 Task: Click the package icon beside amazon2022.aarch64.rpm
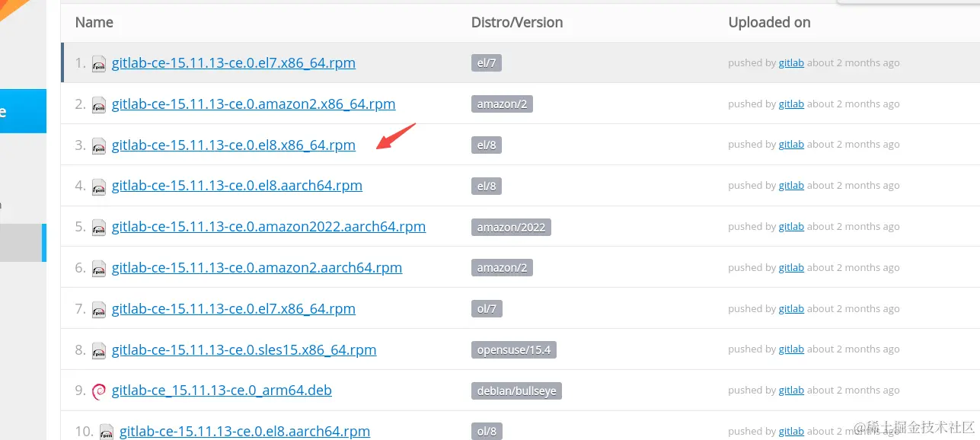pyautogui.click(x=99, y=228)
